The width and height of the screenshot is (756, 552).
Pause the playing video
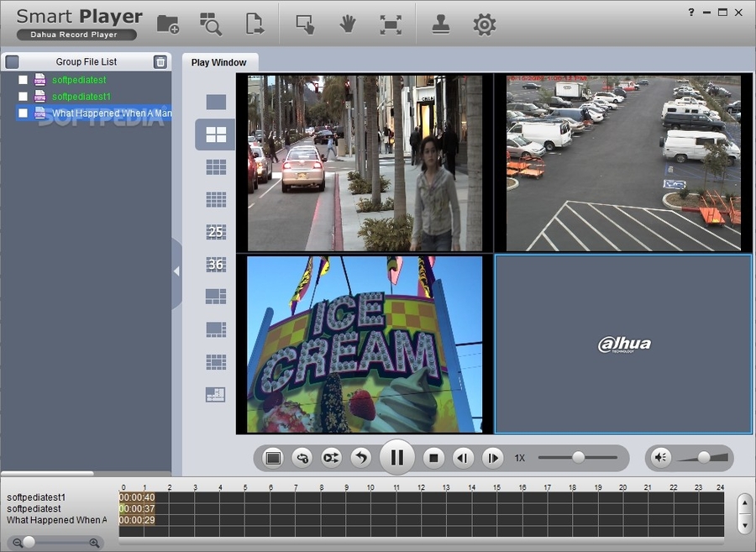click(x=397, y=457)
